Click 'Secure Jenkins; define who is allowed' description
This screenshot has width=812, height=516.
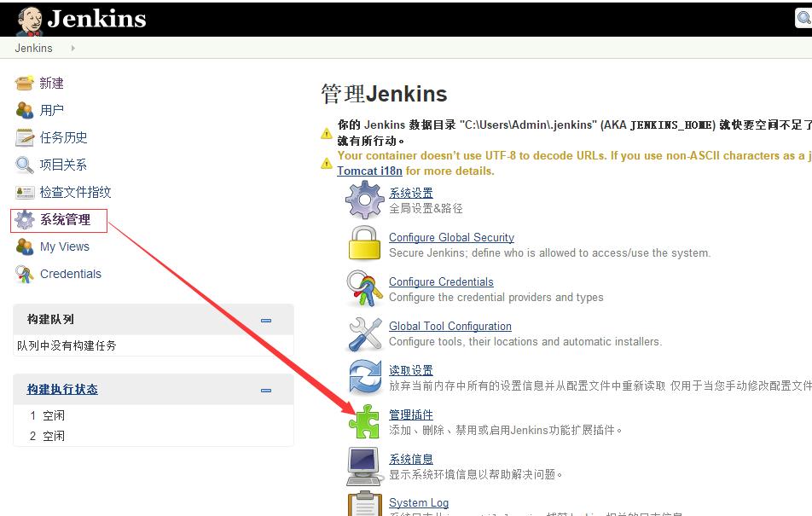click(x=550, y=252)
